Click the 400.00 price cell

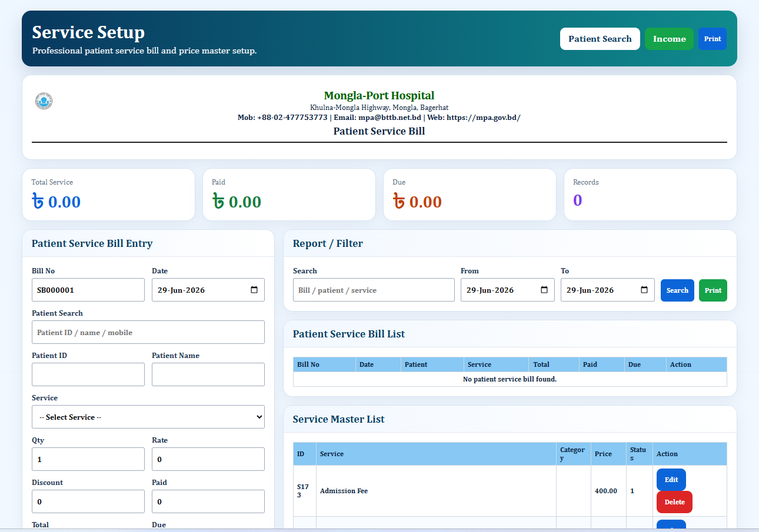tap(608, 491)
